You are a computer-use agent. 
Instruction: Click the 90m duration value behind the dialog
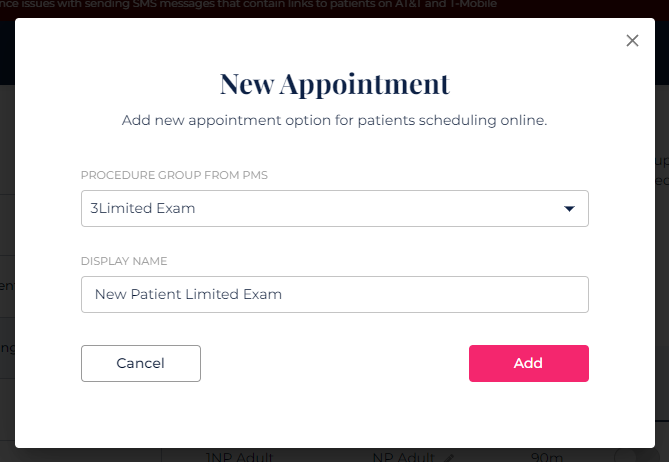[x=546, y=457]
